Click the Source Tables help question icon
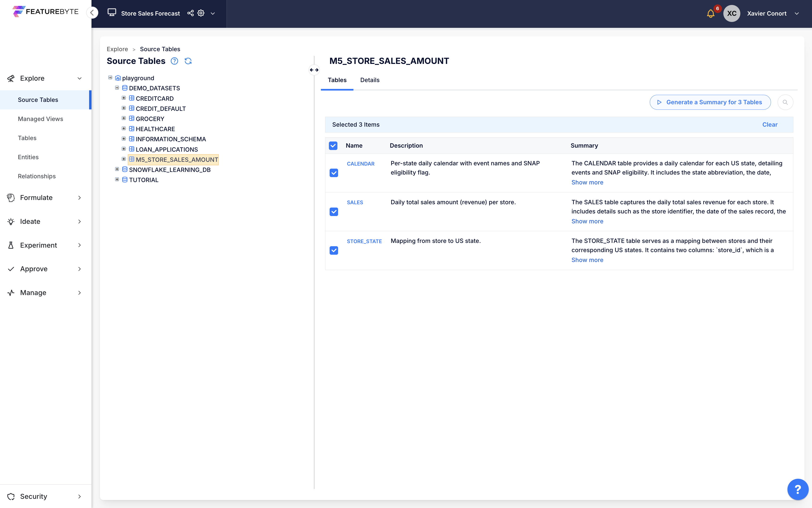This screenshot has height=508, width=812. [x=174, y=61]
